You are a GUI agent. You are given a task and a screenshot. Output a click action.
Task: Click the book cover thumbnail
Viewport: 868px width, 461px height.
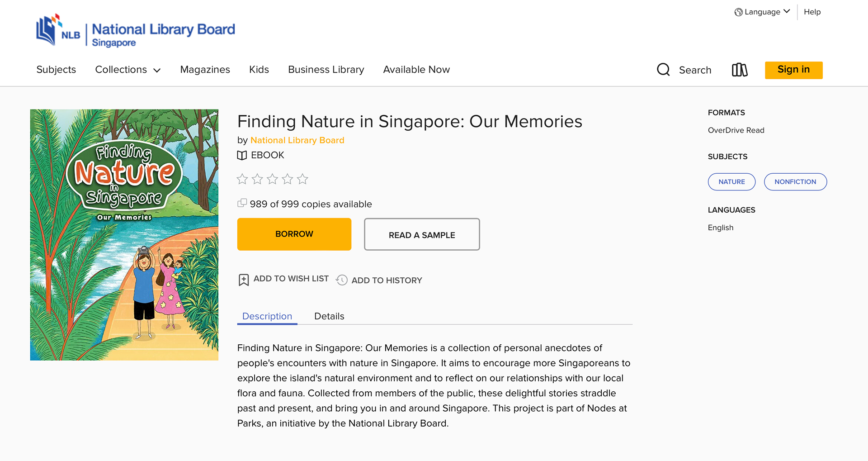124,235
